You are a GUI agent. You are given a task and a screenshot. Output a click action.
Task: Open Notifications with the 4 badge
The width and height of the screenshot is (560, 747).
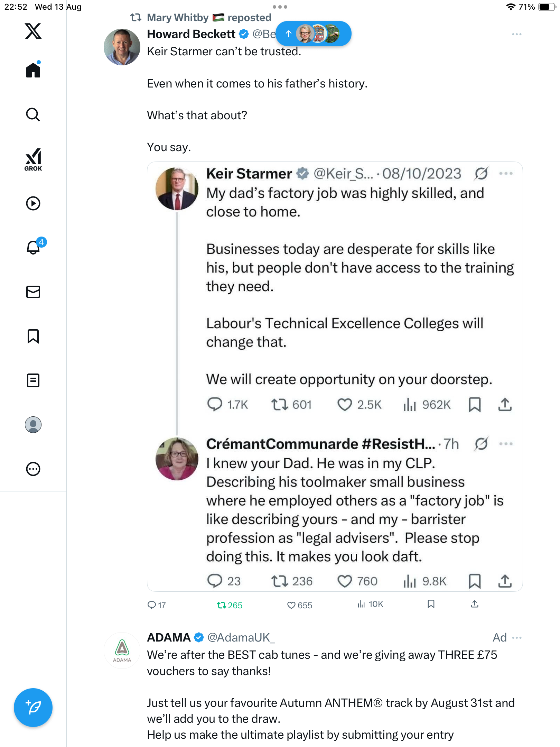[x=33, y=248]
